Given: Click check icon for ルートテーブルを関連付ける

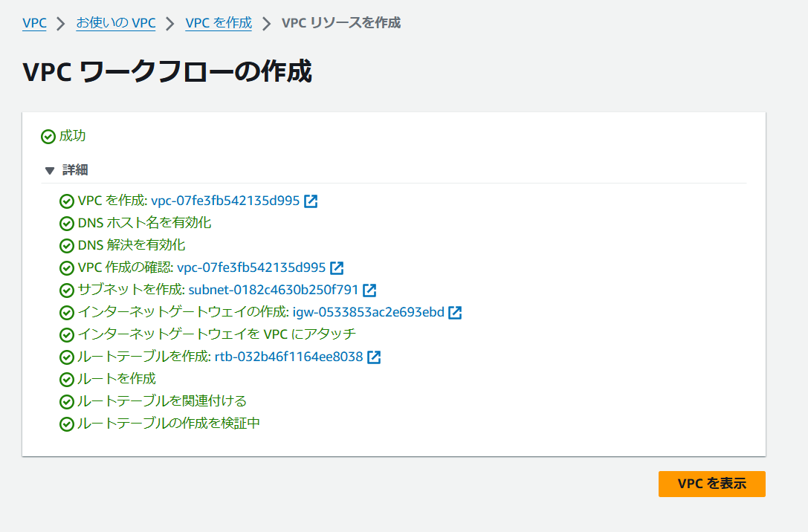Looking at the screenshot, I should pos(66,402).
